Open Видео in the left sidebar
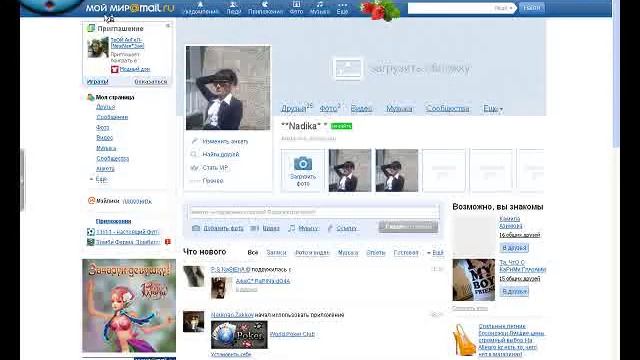This screenshot has height=360, width=640. tap(104, 138)
